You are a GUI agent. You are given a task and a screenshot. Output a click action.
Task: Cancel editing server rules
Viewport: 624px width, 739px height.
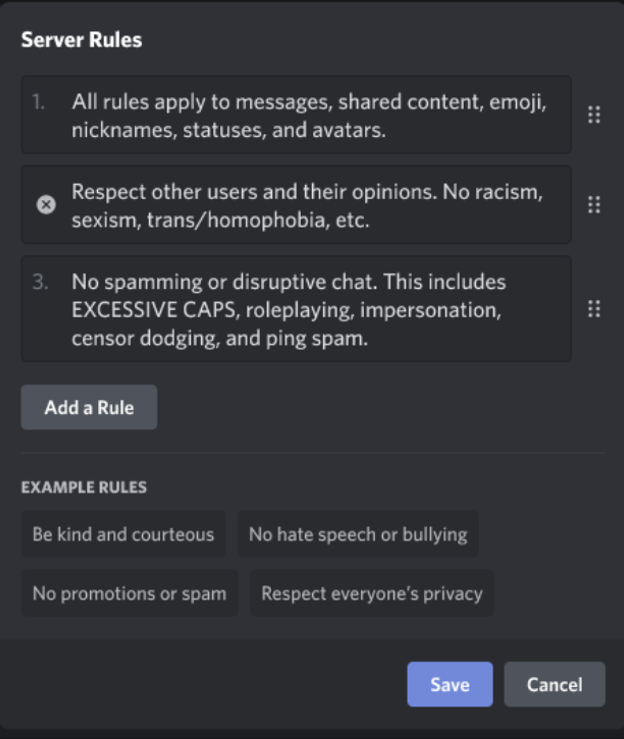[555, 684]
